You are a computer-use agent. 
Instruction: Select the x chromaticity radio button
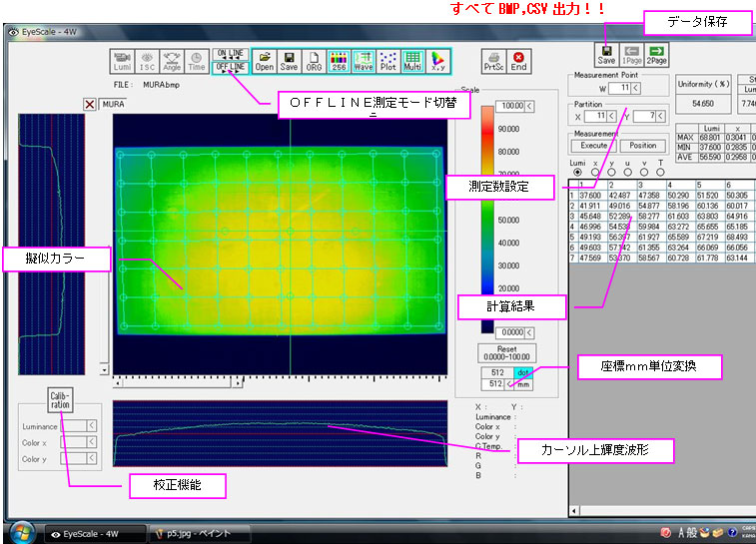click(x=595, y=172)
